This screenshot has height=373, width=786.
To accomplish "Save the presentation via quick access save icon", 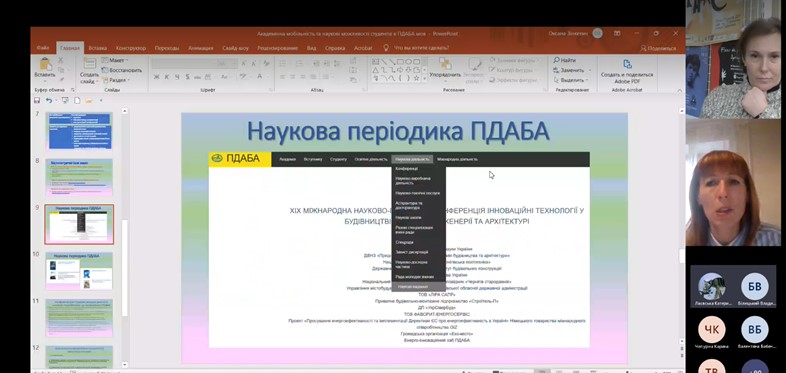I will tap(37, 100).
